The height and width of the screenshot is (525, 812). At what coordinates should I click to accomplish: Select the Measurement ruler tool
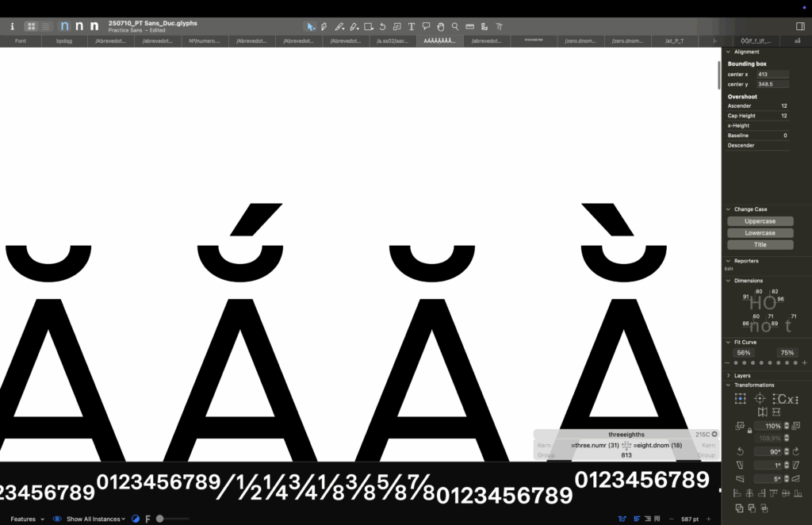click(x=469, y=26)
